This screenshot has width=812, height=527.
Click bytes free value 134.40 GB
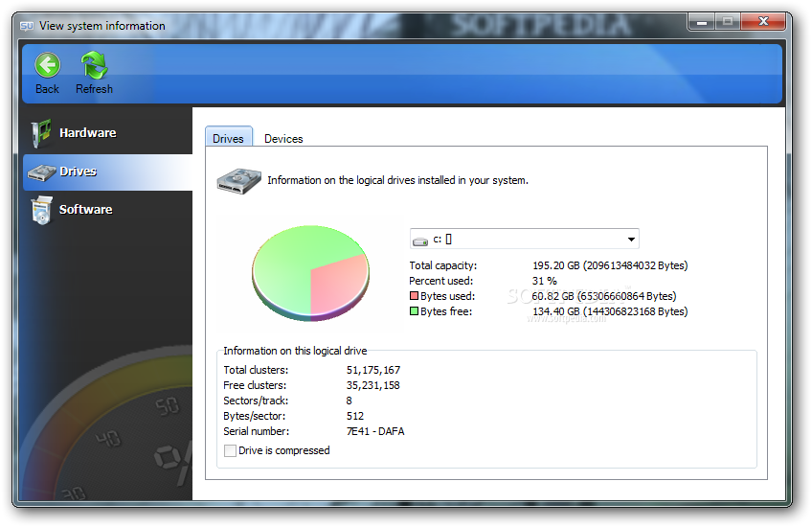coord(610,312)
